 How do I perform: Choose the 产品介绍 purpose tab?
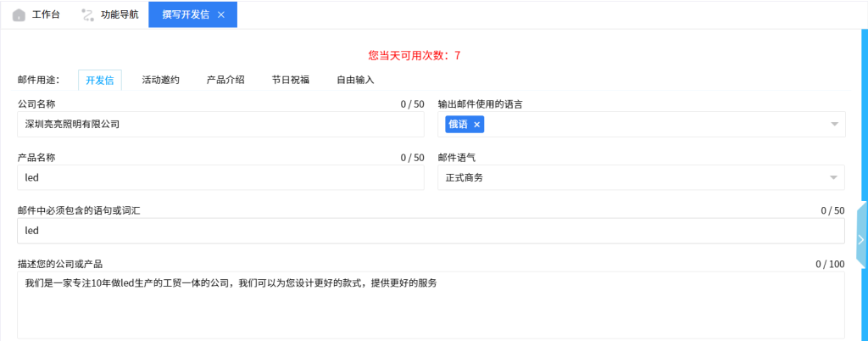coord(225,80)
